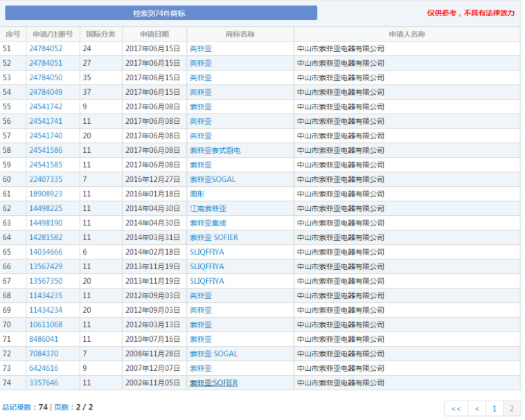Click the 总记录数 total records text
This screenshot has height=420, width=525.
(x=25, y=408)
